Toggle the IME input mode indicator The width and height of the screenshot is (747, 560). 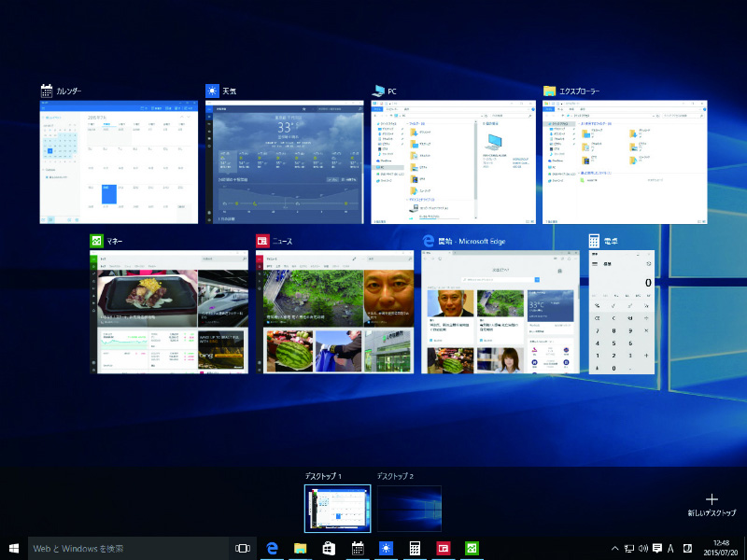[670, 548]
